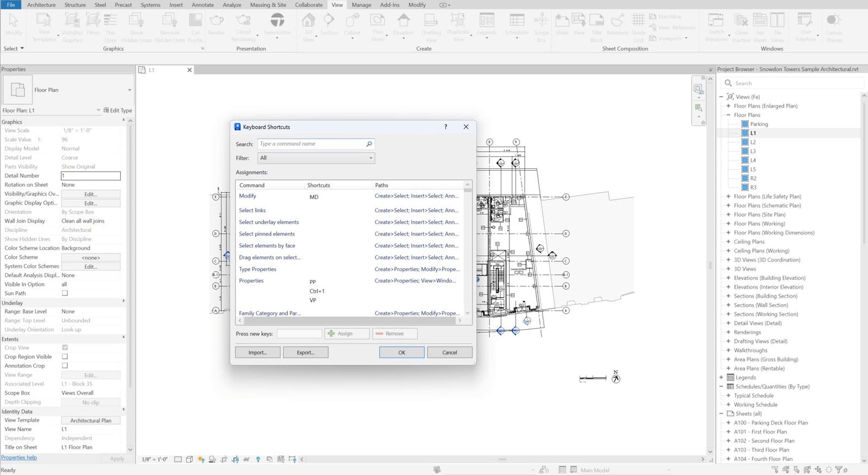
Task: Expand the Legends node in Project Browser
Action: [722, 377]
